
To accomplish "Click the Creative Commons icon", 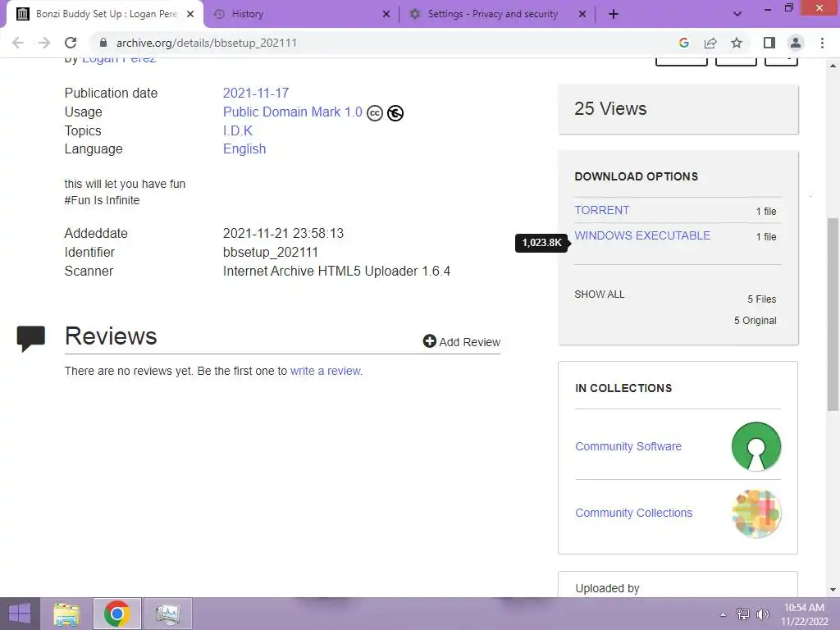I will coord(374,113).
